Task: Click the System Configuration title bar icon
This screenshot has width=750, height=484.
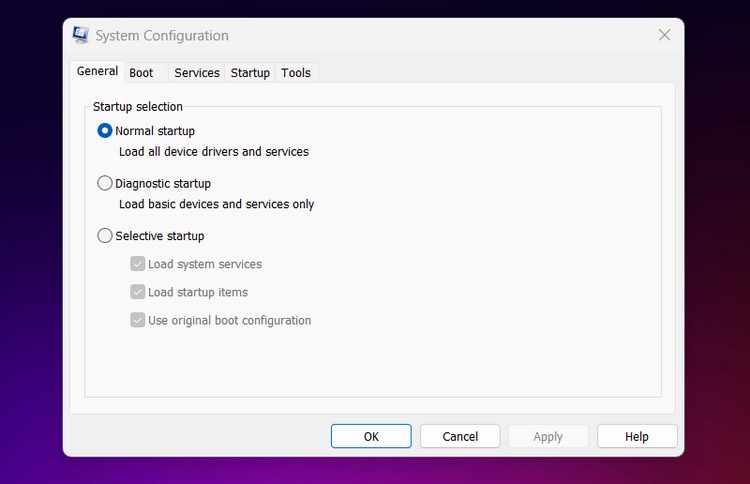Action: click(x=80, y=35)
